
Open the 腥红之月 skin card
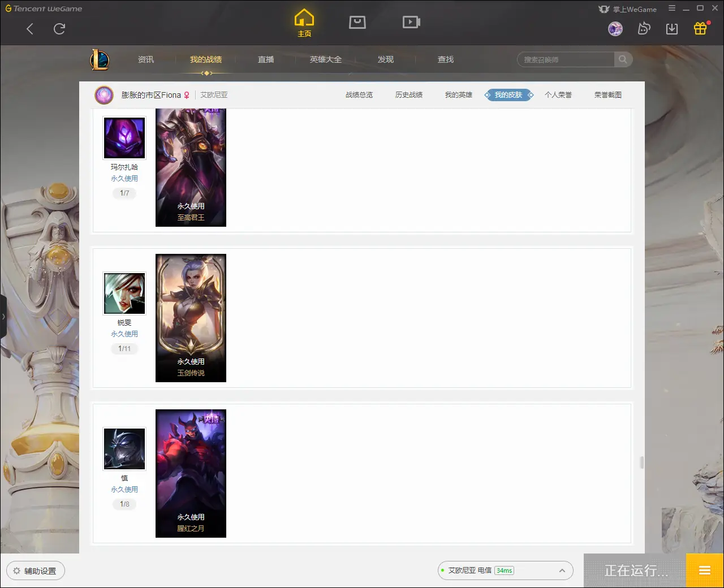(x=191, y=474)
